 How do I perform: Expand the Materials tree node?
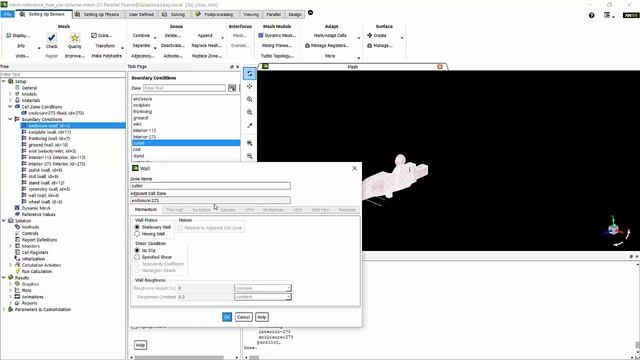pos(10,100)
